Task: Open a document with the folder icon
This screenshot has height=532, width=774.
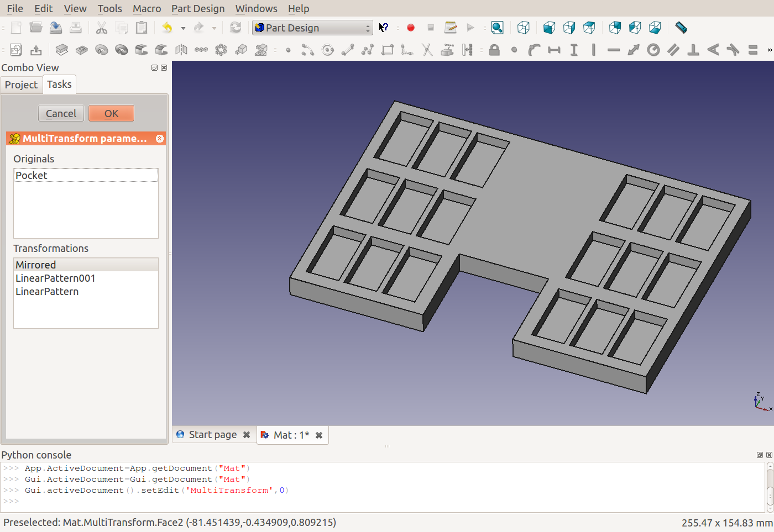Action: [x=36, y=28]
